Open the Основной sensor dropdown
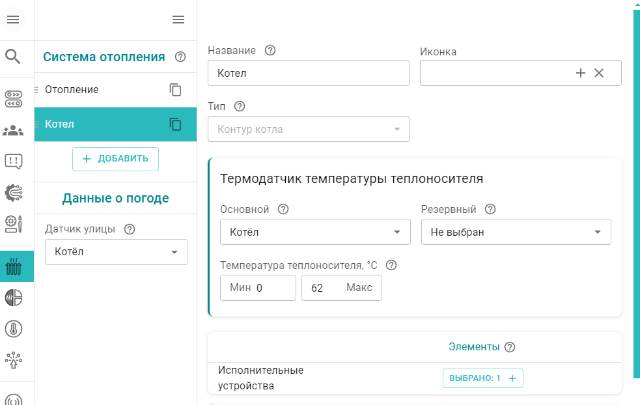The width and height of the screenshot is (640, 405). (x=314, y=232)
